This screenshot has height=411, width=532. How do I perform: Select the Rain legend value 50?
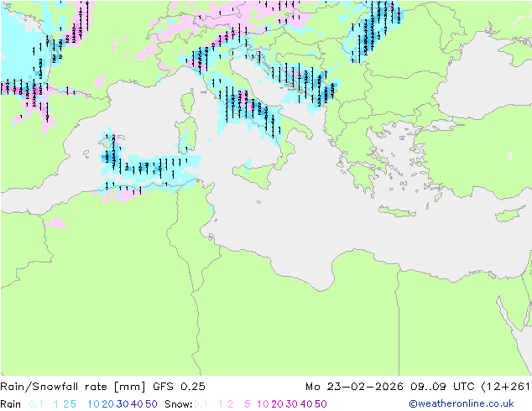pyautogui.click(x=151, y=404)
